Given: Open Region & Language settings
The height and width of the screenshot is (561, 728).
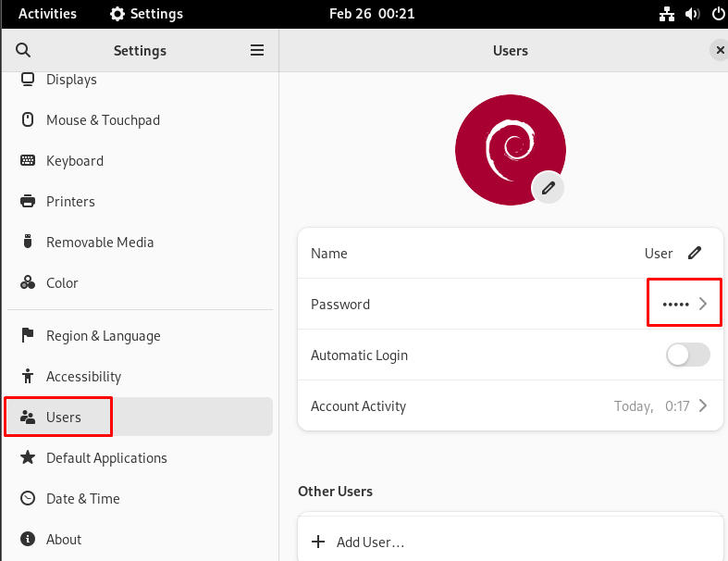Looking at the screenshot, I should pyautogui.click(x=141, y=335).
